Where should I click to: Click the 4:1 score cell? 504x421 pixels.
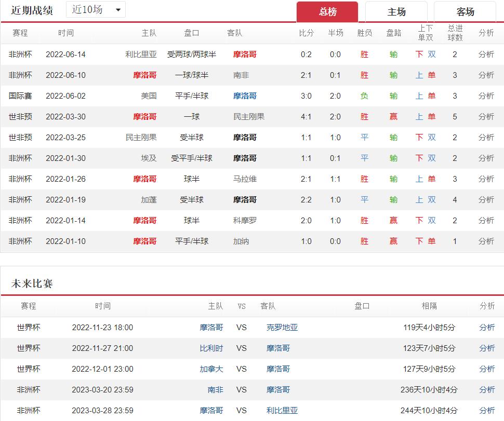click(x=306, y=117)
